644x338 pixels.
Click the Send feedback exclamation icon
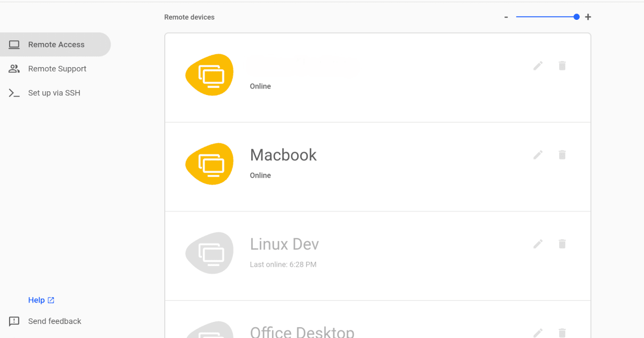(12, 321)
